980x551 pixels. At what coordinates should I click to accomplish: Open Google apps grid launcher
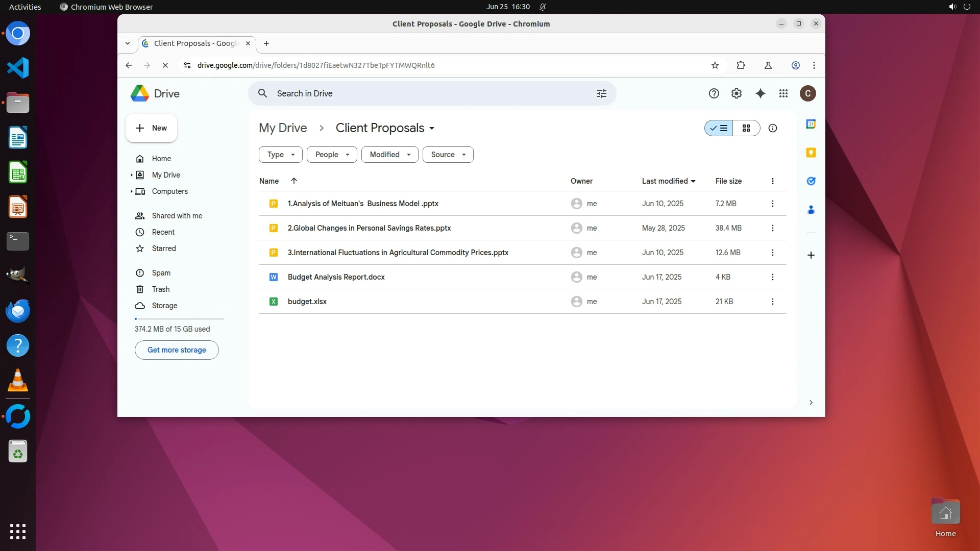click(783, 93)
